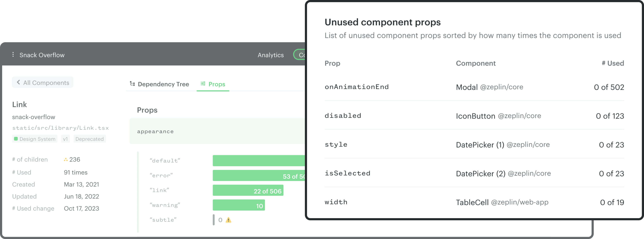644x239 pixels.
Task: Toggle the Deprecated tag on the Link component
Action: [89, 139]
